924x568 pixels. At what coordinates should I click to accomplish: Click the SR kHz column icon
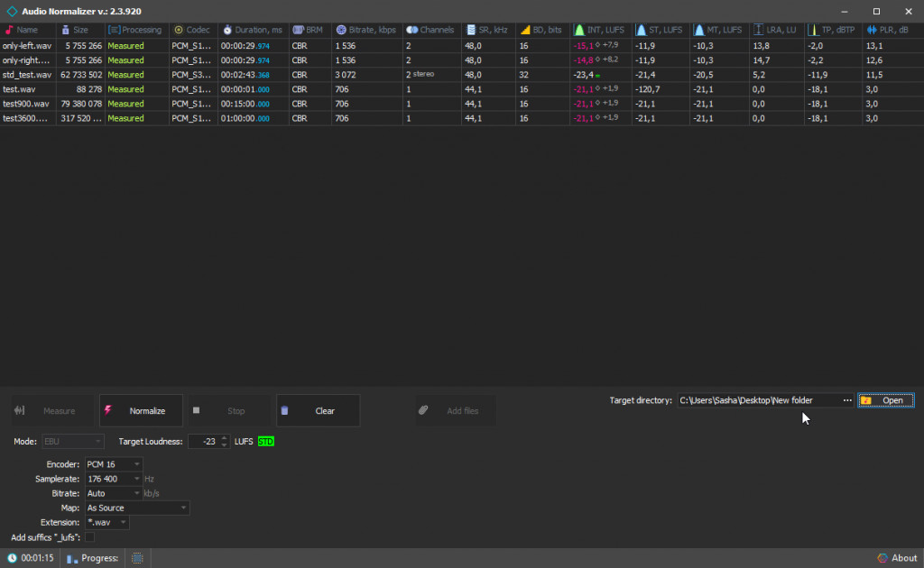[x=471, y=30]
